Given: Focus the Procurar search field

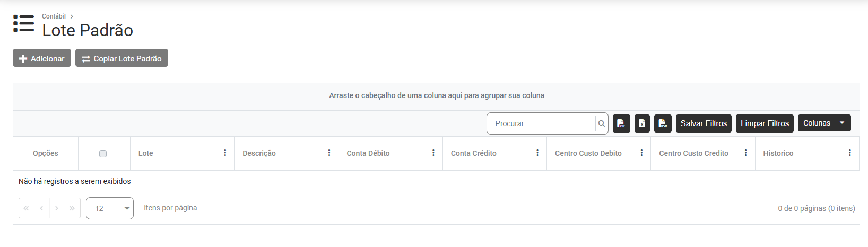Looking at the screenshot, I should click(541, 124).
